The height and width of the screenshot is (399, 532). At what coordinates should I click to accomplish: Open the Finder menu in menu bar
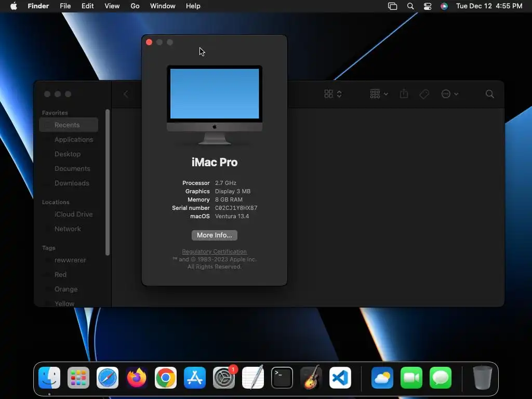(38, 6)
